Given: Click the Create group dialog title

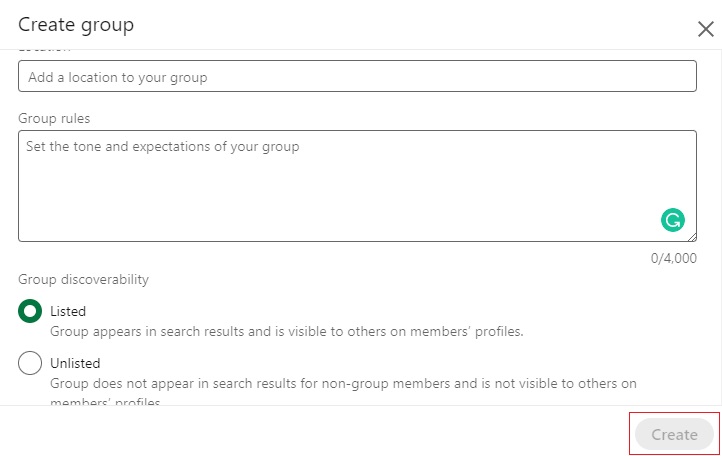Looking at the screenshot, I should coord(76,24).
